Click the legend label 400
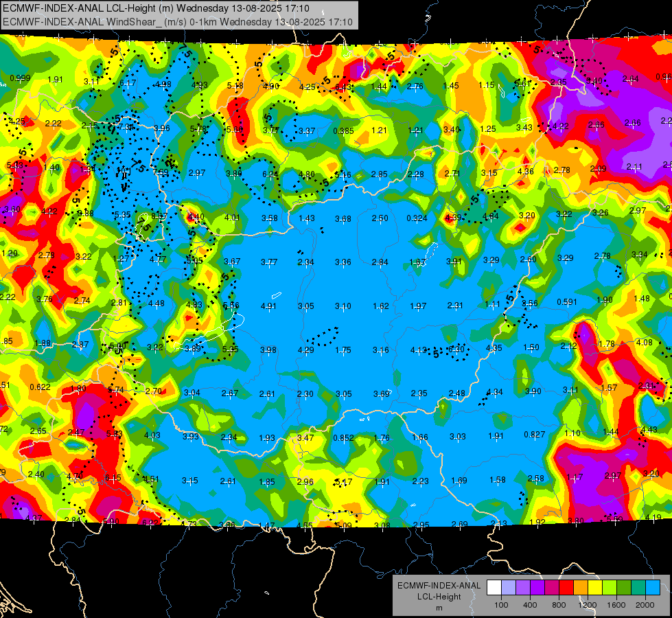The height and width of the screenshot is (618, 672). click(x=530, y=605)
